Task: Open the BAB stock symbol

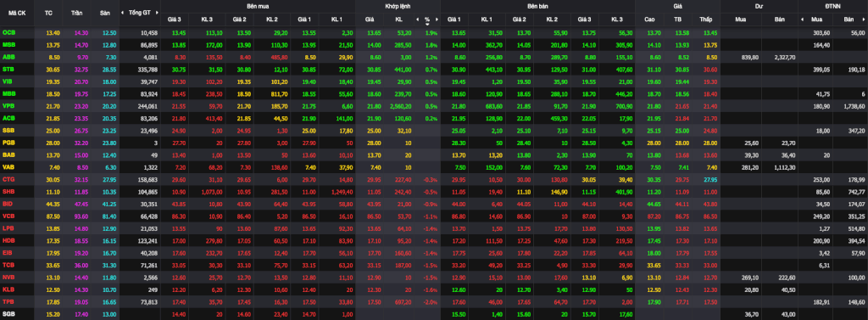Action: coord(8,154)
